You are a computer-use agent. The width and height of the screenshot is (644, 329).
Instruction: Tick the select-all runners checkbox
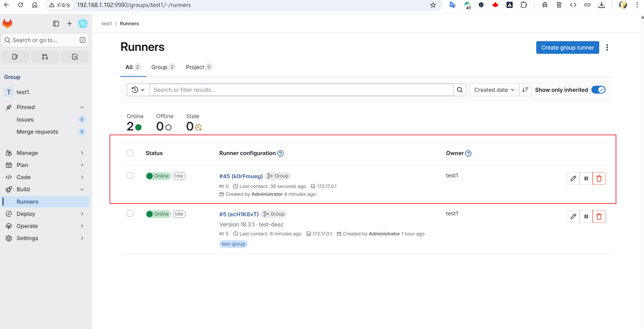(x=130, y=153)
